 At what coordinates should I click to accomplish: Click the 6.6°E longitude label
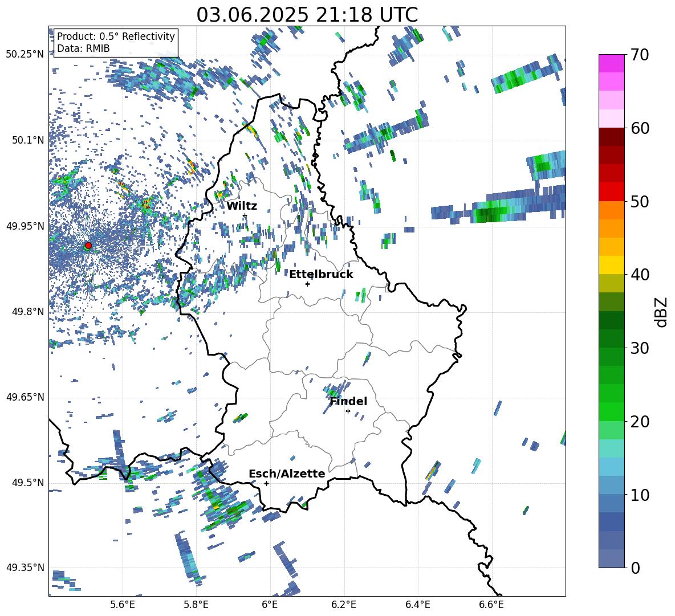point(491,605)
